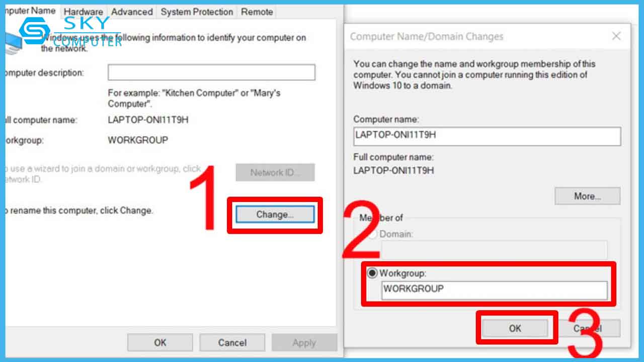Select the Domain radio button
The width and height of the screenshot is (644, 362).
373,234
